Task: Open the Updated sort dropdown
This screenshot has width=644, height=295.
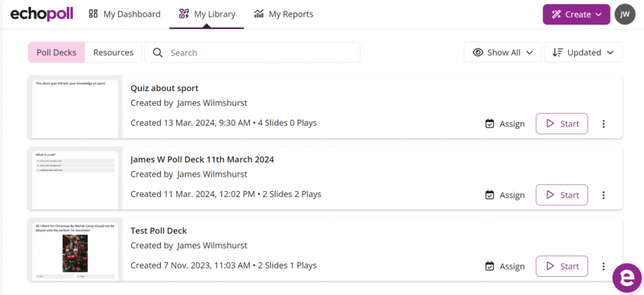Action: click(583, 53)
